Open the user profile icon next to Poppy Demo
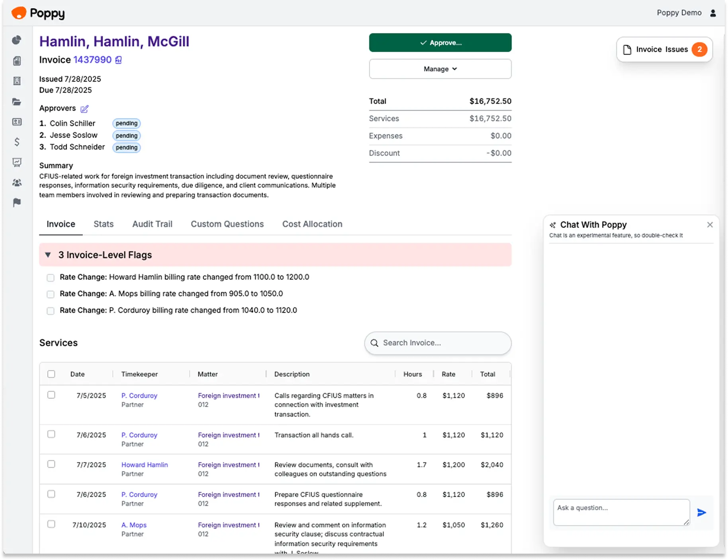 (713, 13)
